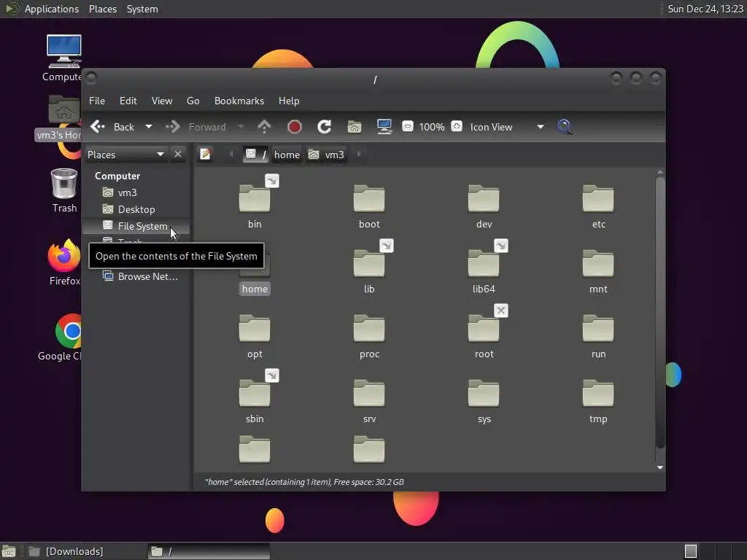
Task: Go up to parent folder arrow
Action: [264, 127]
